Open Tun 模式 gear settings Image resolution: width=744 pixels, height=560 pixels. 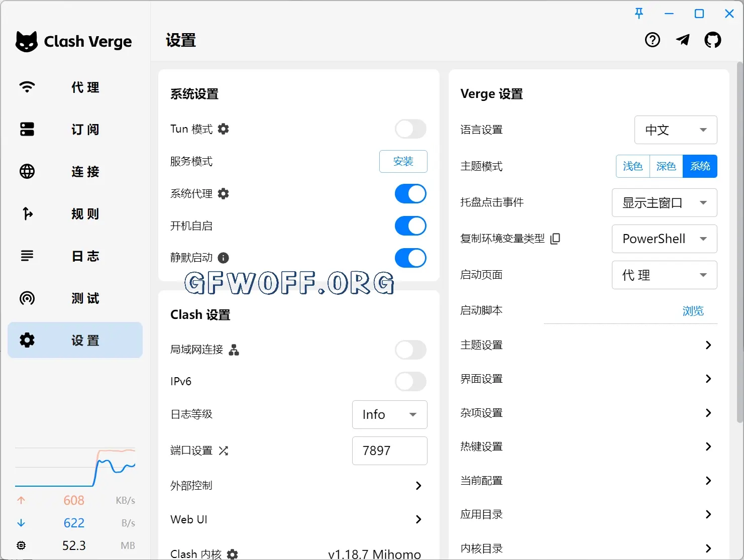224,129
